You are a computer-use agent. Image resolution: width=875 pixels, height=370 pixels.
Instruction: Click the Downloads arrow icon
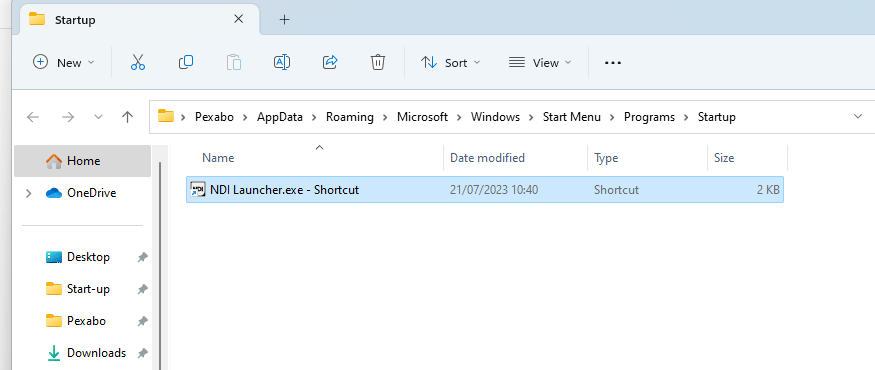coord(54,353)
